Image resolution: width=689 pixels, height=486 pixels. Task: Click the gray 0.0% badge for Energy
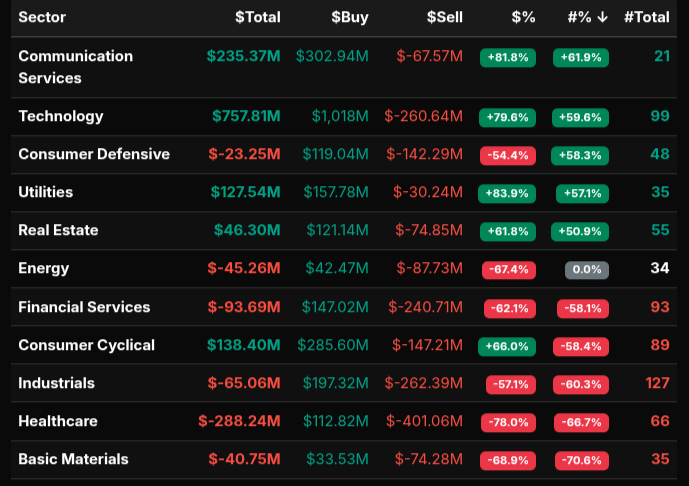click(586, 269)
